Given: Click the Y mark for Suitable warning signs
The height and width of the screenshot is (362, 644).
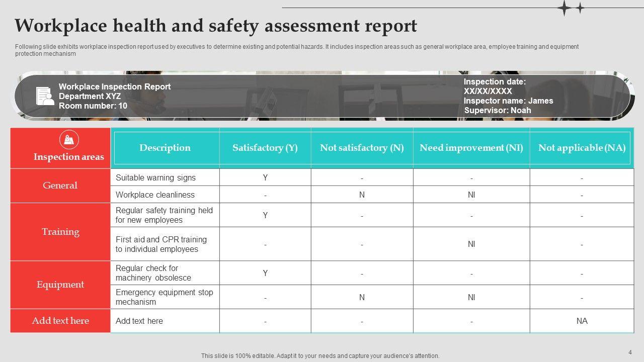Looking at the screenshot, I should 265,177.
